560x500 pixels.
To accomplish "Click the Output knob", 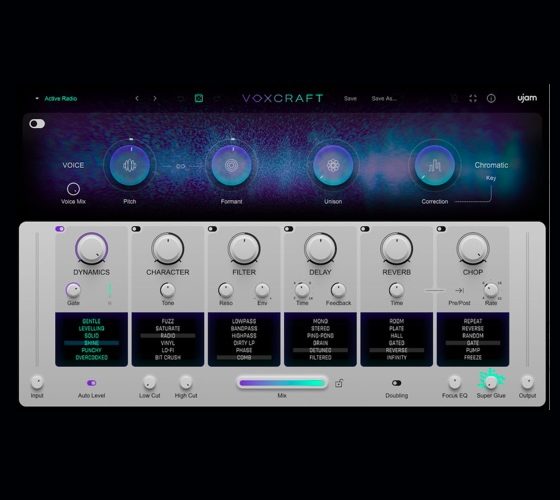I will (527, 382).
